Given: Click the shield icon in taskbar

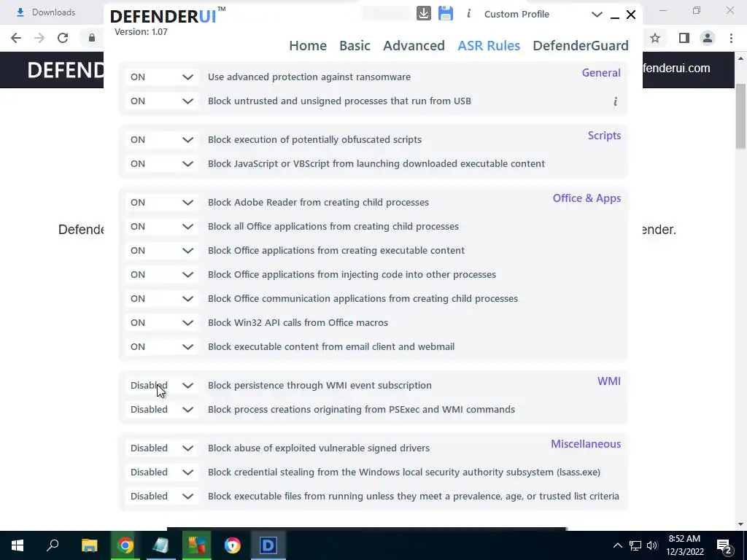Looking at the screenshot, I should point(233,545).
